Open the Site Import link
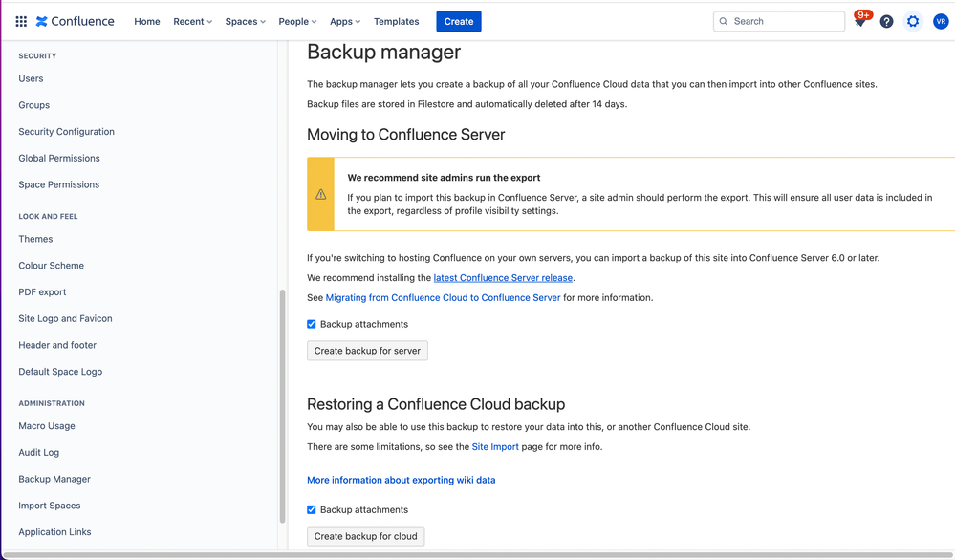 pyautogui.click(x=495, y=446)
